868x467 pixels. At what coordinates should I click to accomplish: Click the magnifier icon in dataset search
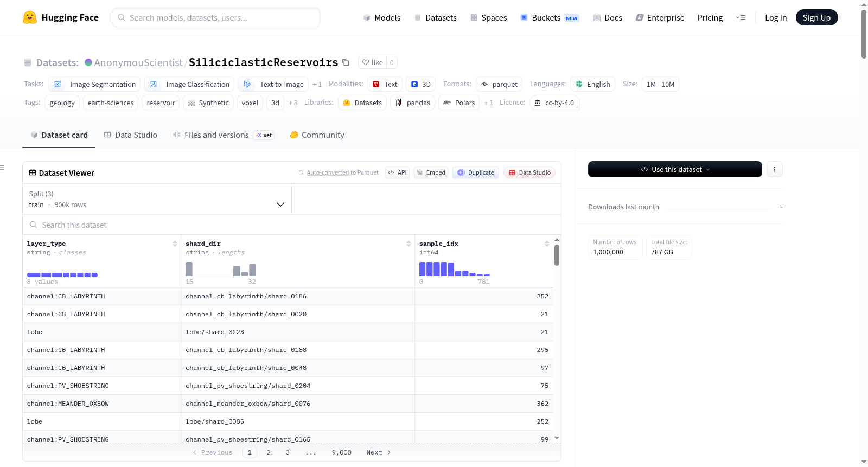pyautogui.click(x=34, y=225)
